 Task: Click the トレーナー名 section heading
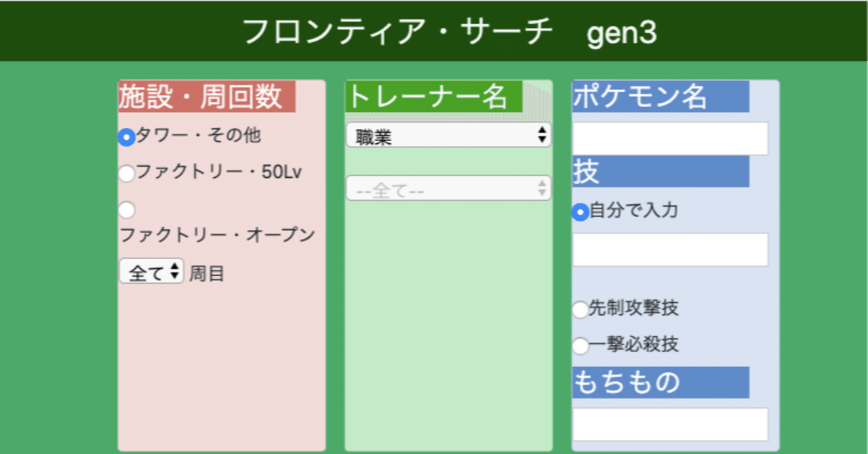tap(427, 97)
